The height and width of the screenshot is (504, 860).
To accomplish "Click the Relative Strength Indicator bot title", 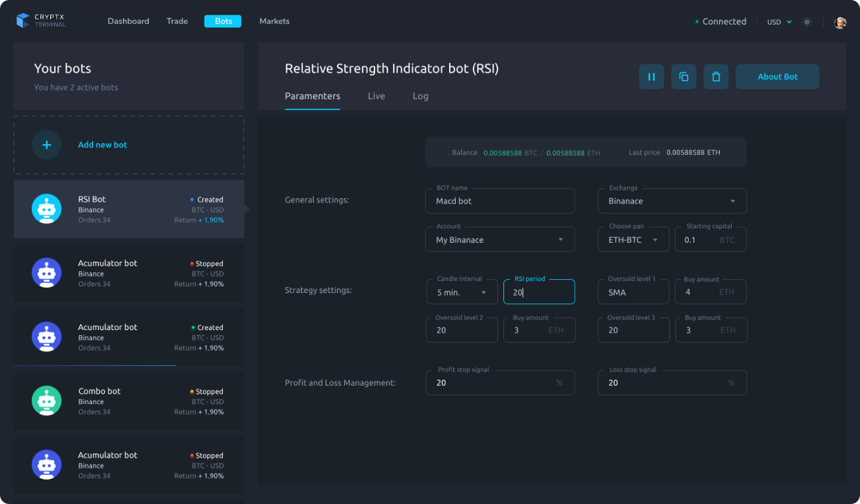I will (392, 69).
